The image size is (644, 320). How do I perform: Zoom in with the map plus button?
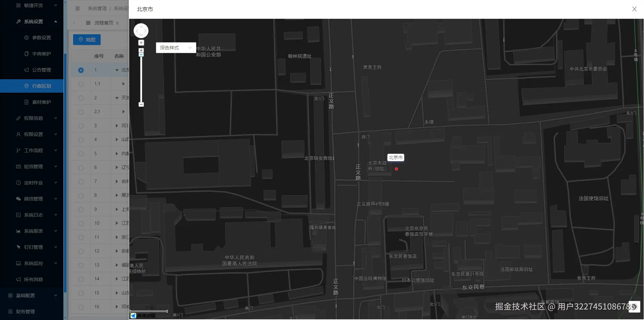[141, 50]
